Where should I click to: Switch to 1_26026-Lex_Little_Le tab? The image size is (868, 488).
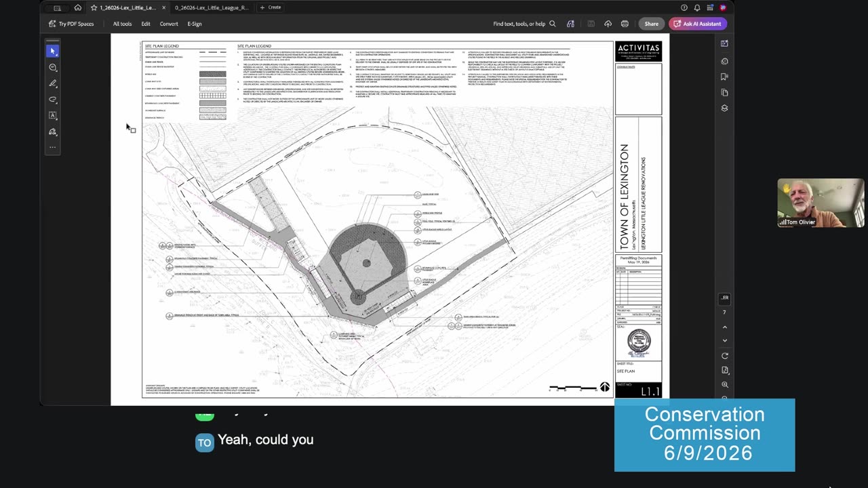[128, 7]
